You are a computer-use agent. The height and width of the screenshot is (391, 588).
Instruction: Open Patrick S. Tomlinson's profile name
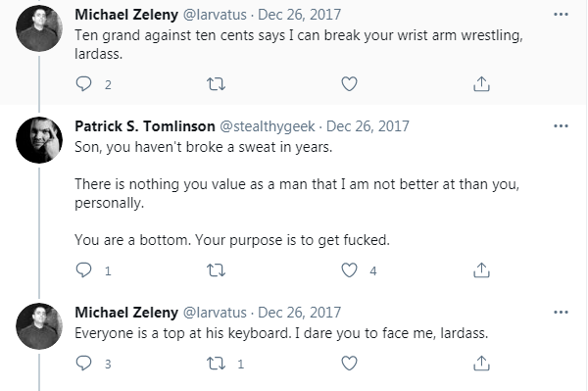[145, 126]
